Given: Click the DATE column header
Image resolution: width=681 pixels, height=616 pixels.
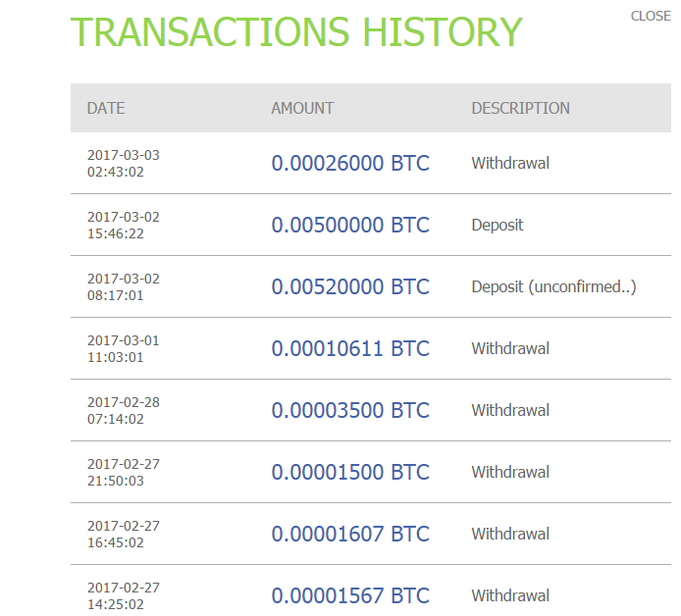Looking at the screenshot, I should (106, 108).
